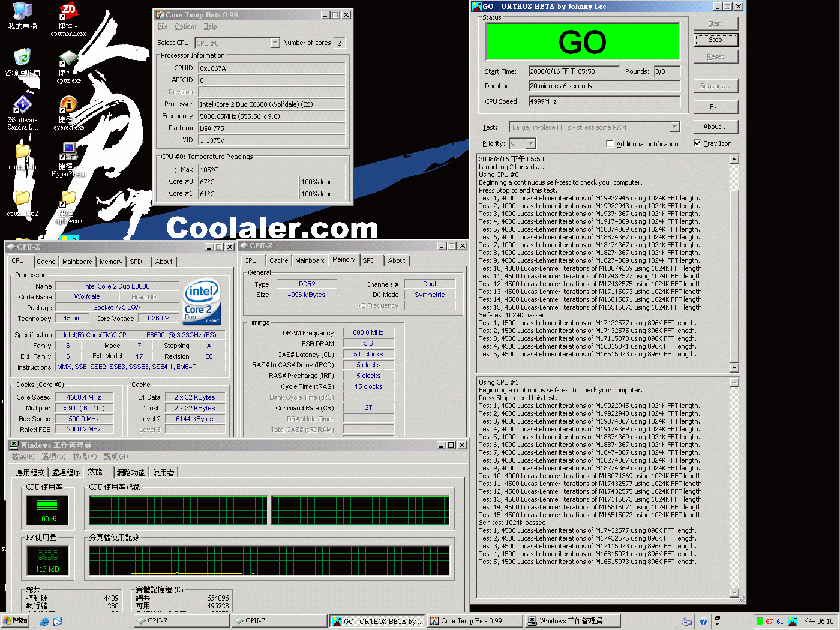The height and width of the screenshot is (630, 840).
Task: Open the File menu in Core Temp
Action: click(x=163, y=26)
